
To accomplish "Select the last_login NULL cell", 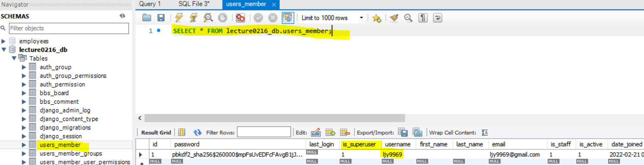I will pos(322,154).
